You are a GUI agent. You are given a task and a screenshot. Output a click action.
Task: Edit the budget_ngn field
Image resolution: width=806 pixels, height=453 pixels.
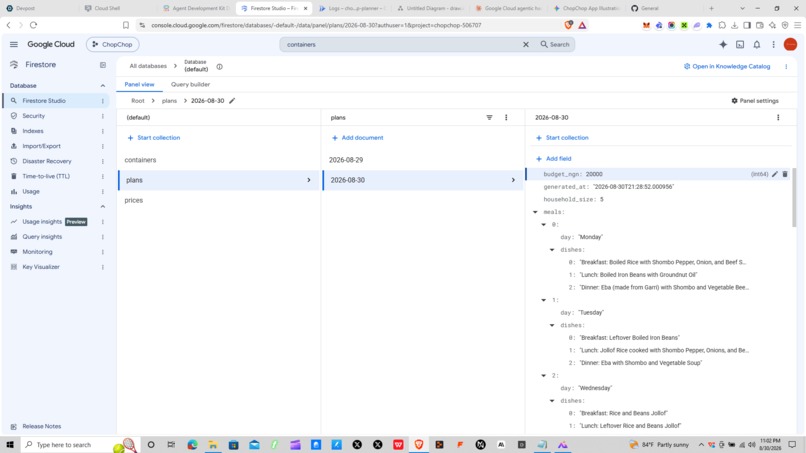[x=775, y=174]
